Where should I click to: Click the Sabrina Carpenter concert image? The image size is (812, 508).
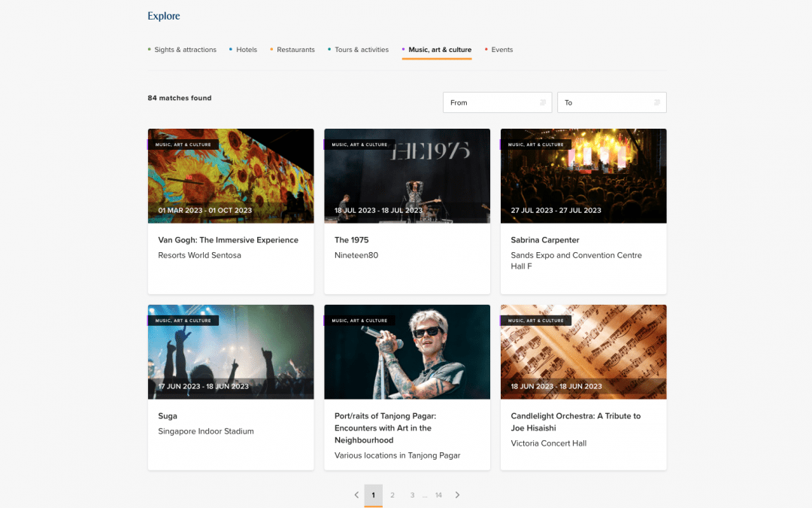(583, 175)
